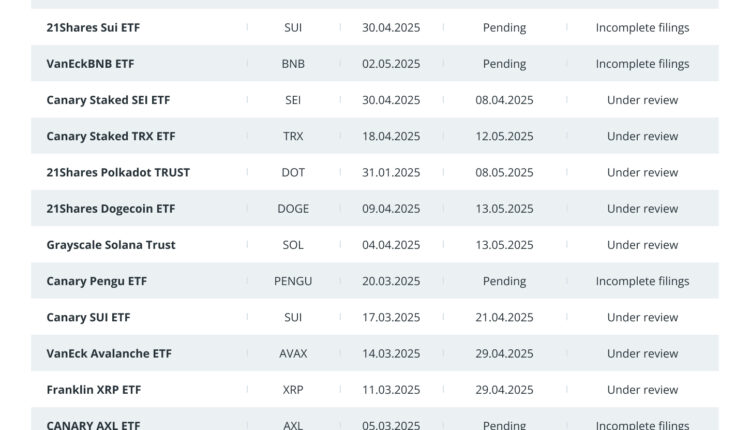Open Canary Staked SEI ETF entry
This screenshot has height=430, width=750.
tap(108, 100)
